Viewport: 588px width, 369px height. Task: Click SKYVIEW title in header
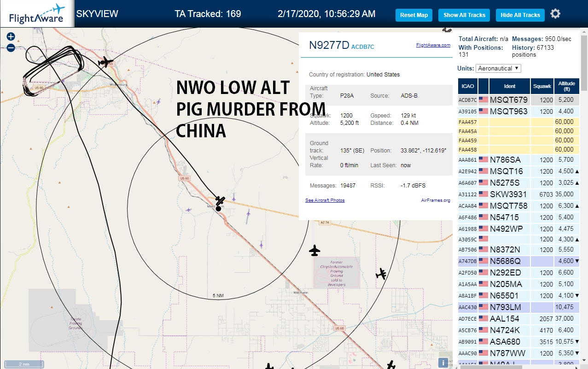click(x=97, y=14)
